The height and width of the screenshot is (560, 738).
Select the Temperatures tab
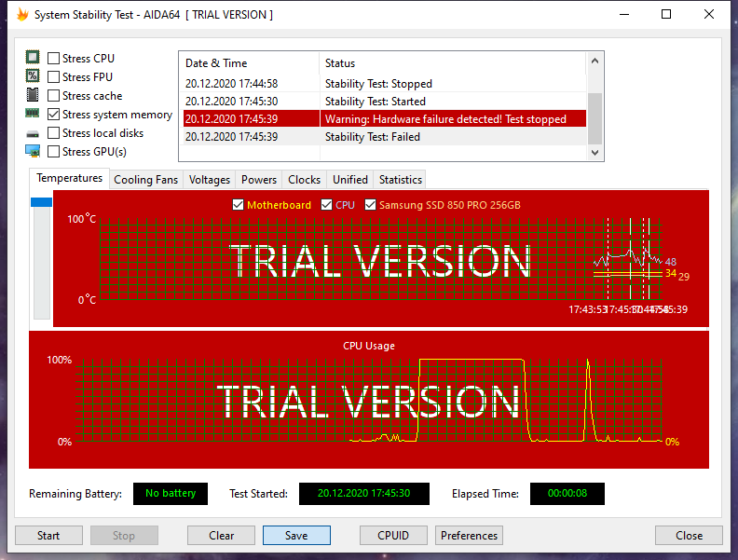click(69, 178)
